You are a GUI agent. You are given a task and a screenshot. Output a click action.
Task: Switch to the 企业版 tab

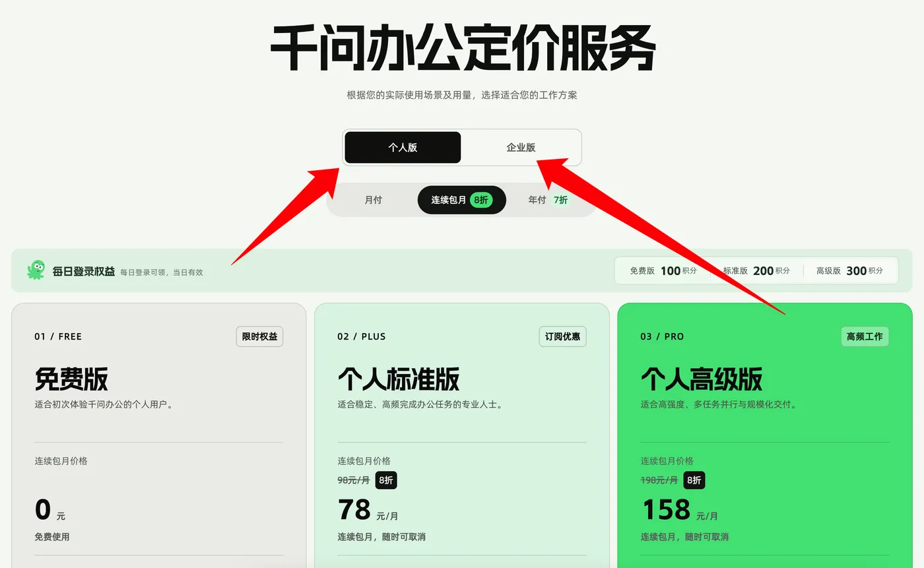pyautogui.click(x=521, y=148)
